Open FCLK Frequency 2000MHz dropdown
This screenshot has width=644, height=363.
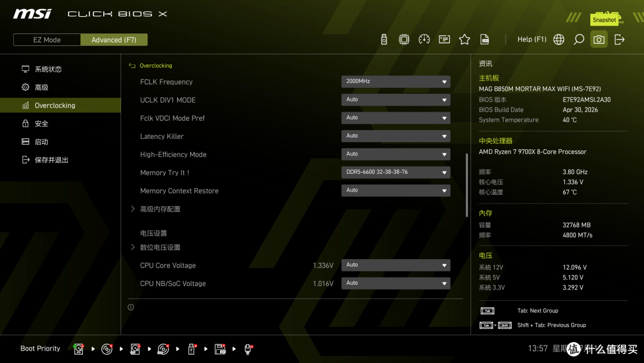coord(395,81)
